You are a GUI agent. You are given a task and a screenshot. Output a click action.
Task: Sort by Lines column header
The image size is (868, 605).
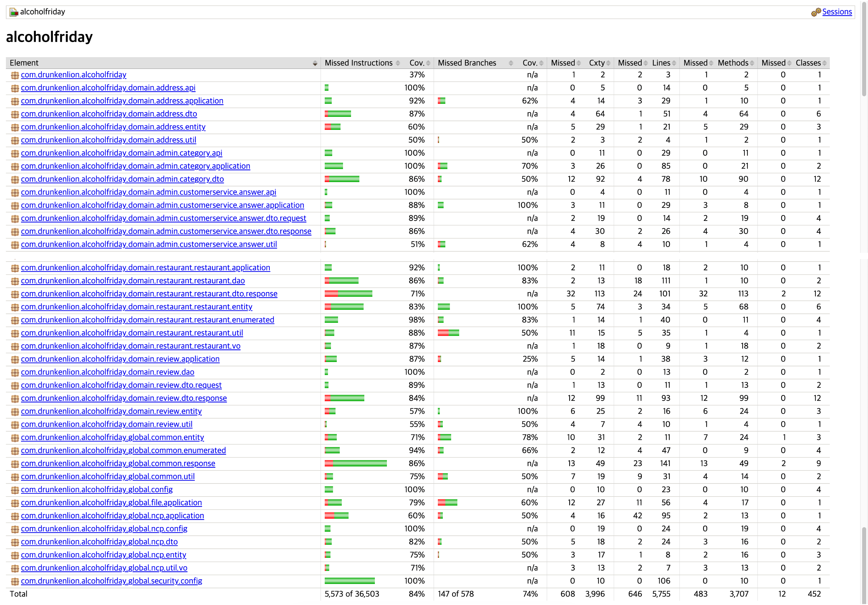pos(661,63)
